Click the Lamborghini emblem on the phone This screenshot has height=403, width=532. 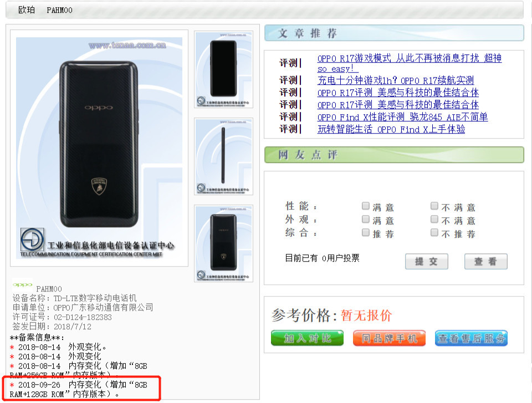click(x=99, y=186)
